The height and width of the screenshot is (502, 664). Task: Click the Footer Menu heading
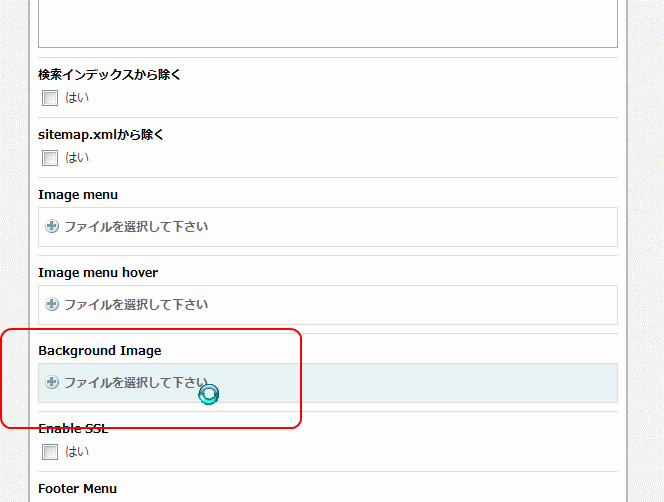[77, 489]
